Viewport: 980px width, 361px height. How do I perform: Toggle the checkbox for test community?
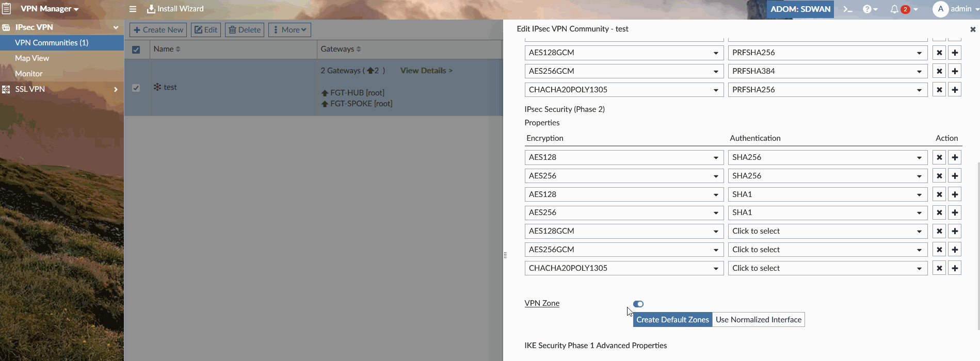136,88
